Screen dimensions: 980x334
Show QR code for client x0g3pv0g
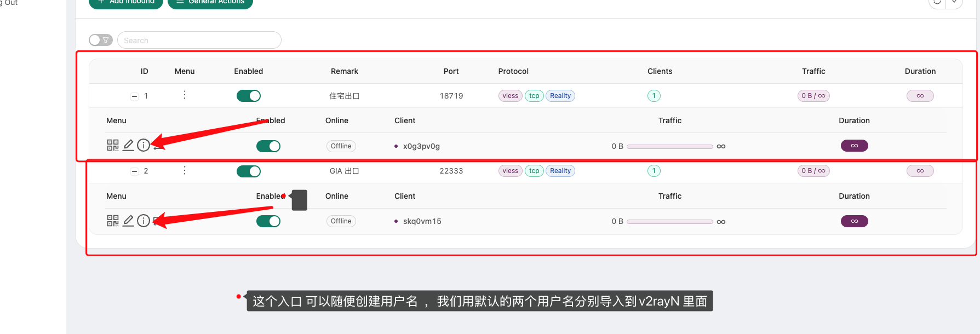112,145
